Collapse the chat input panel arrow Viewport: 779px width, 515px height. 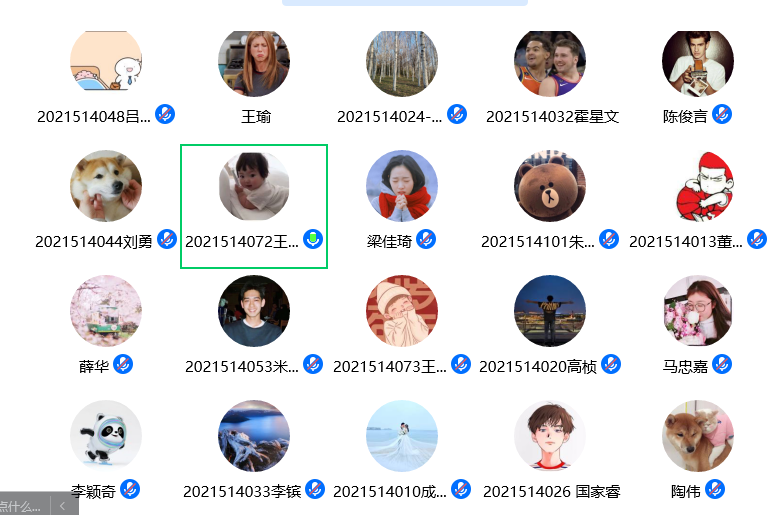tap(63, 506)
